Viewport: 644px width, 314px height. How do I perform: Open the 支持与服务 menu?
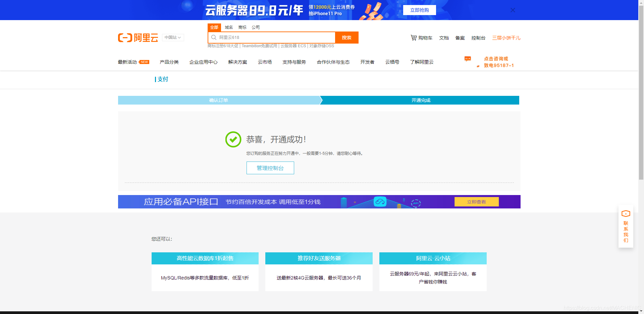click(x=294, y=62)
